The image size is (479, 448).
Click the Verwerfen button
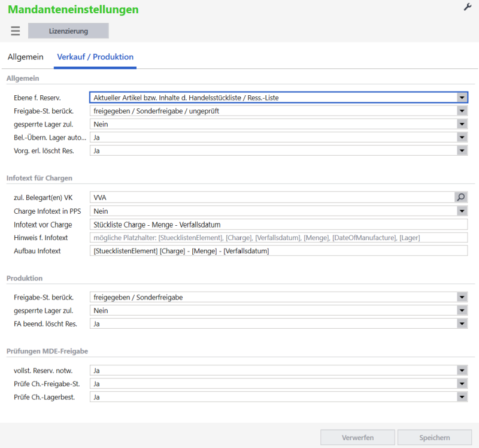coord(357,438)
